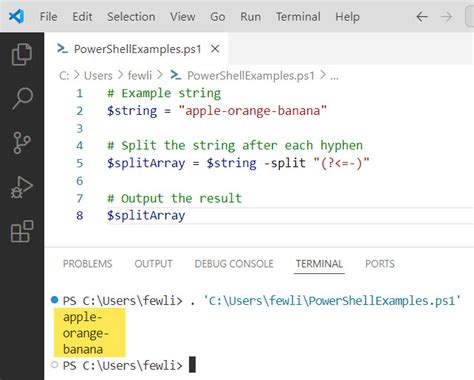Open the Run menu

(250, 16)
